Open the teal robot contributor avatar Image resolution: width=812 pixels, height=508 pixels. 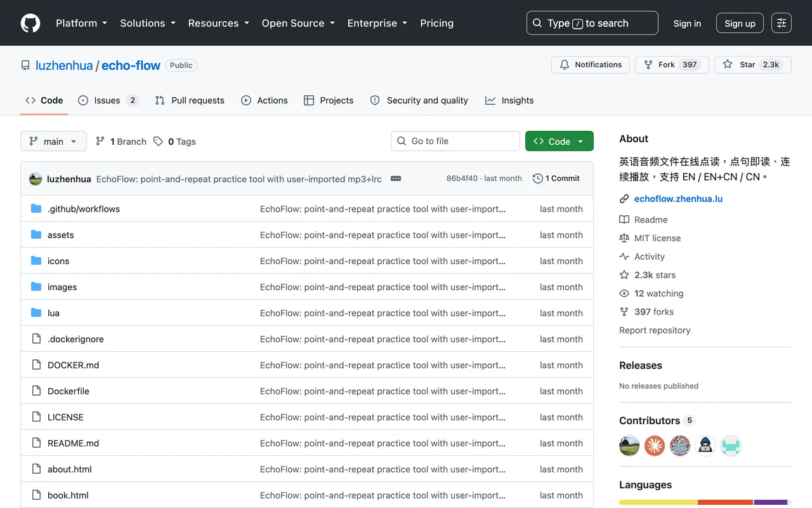[731, 446]
